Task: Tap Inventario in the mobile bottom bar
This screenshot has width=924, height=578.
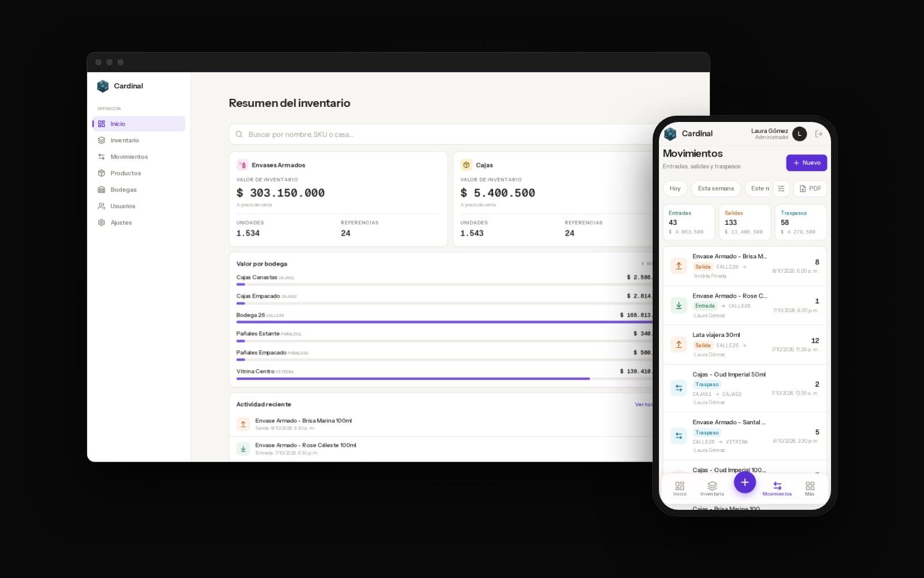Action: (712, 489)
